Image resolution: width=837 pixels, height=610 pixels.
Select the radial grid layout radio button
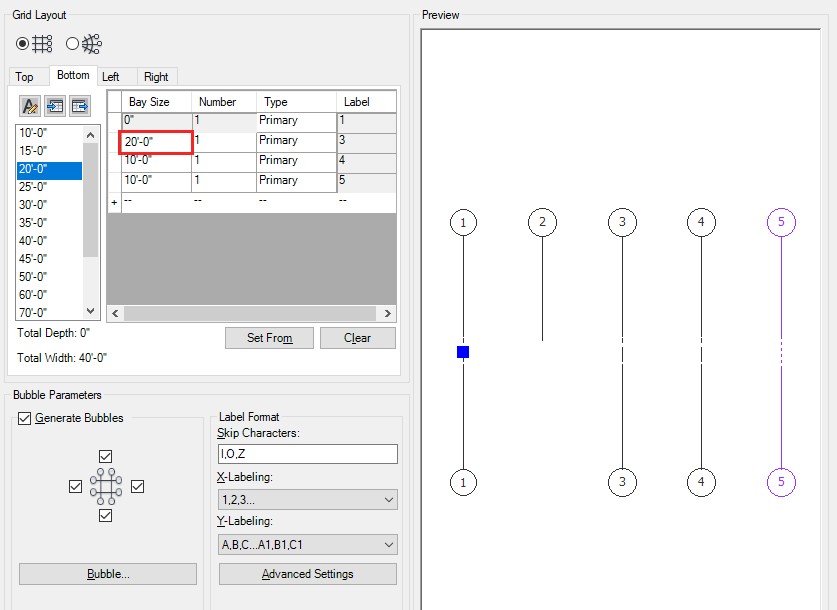[72, 43]
